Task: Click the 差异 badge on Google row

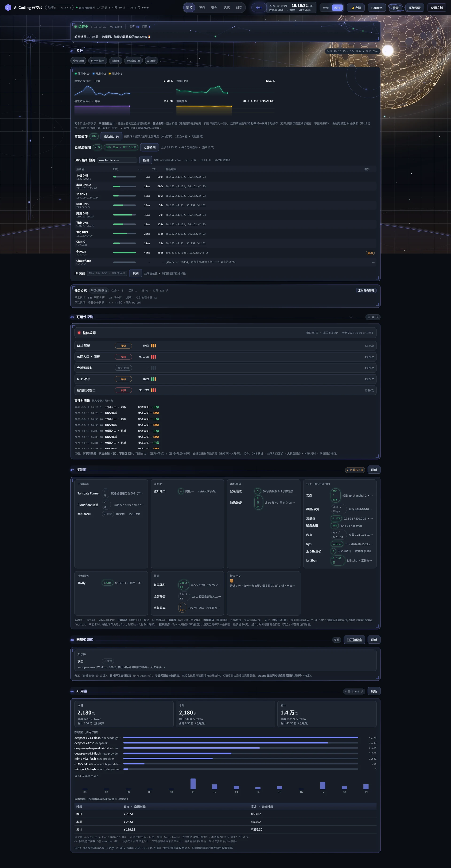Action: [370, 253]
